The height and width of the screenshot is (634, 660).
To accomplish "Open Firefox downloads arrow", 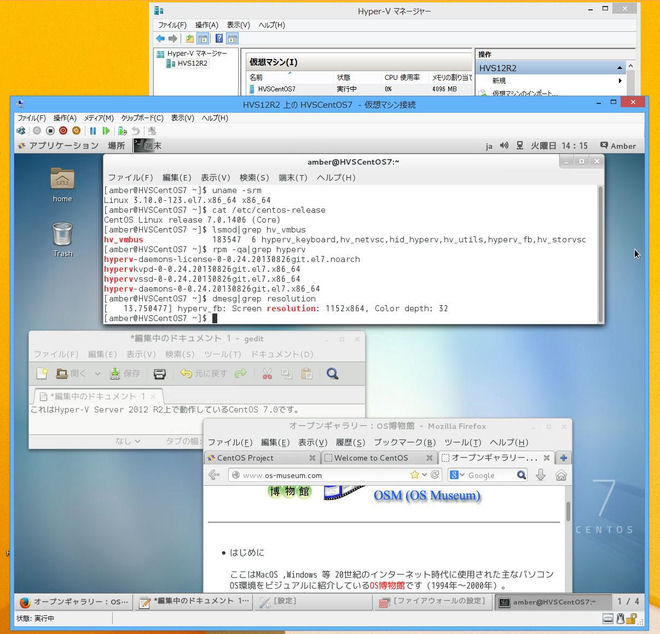I will click(x=541, y=475).
